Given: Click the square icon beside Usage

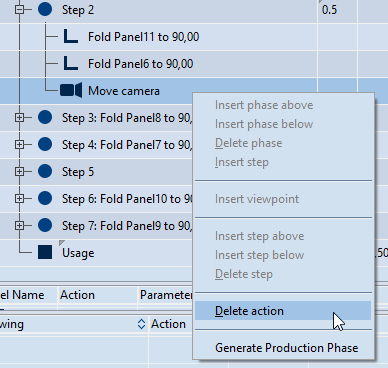Looking at the screenshot, I should point(45,252).
